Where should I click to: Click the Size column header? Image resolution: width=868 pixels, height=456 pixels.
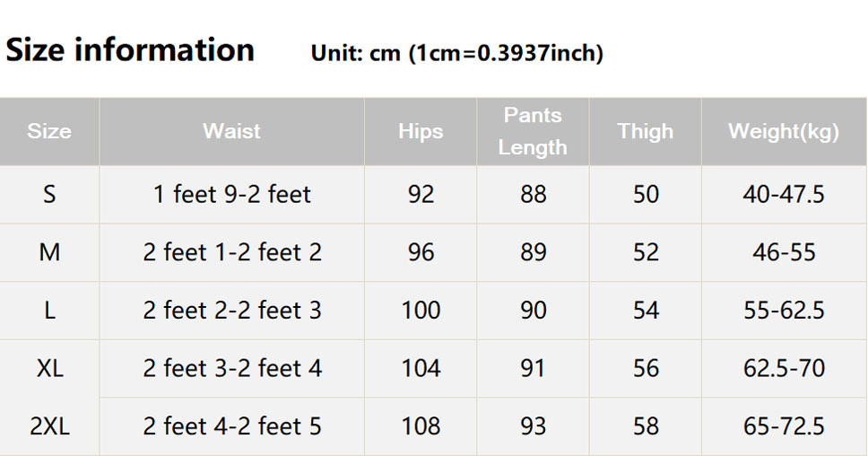(49, 131)
